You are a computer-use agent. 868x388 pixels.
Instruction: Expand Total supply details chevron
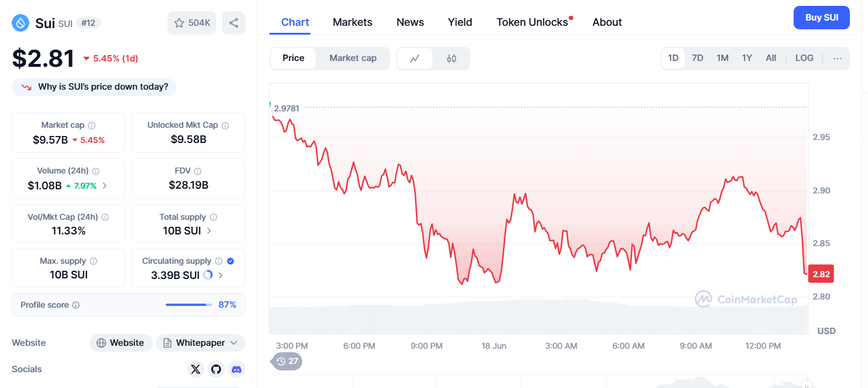(x=209, y=231)
